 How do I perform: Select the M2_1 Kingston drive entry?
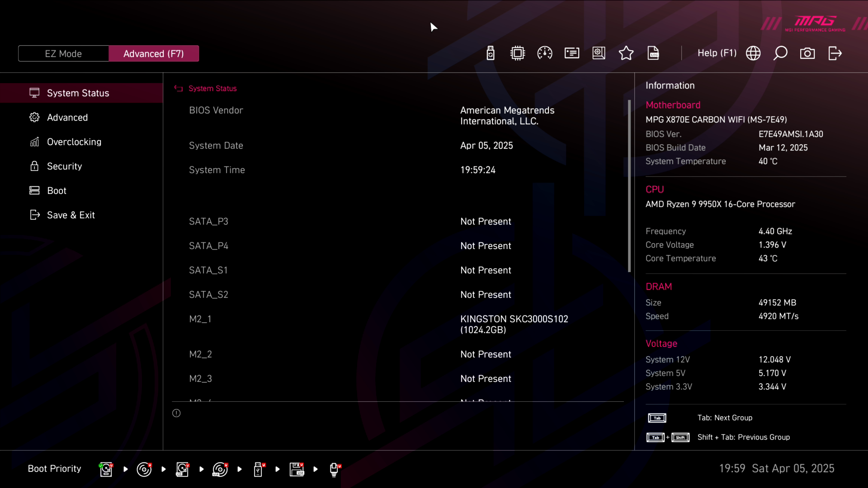click(514, 324)
